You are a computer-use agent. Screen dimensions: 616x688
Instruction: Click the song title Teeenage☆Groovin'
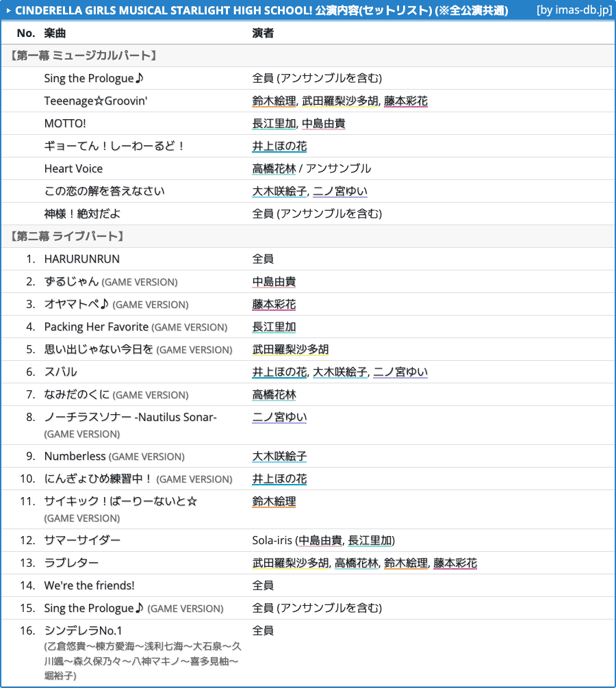[96, 101]
